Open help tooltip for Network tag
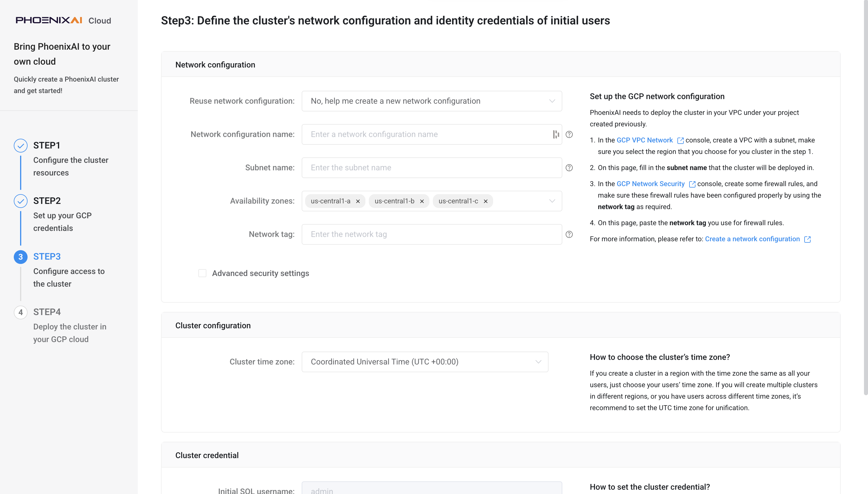The height and width of the screenshot is (494, 868). click(x=569, y=234)
